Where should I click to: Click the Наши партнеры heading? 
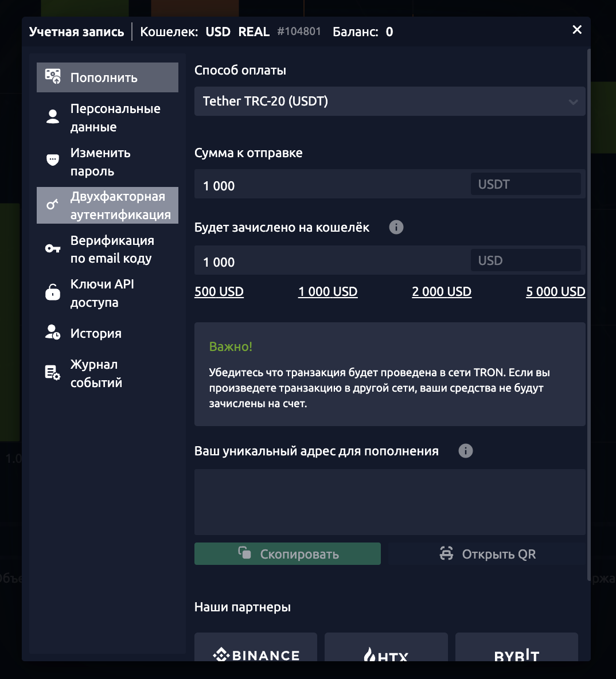243,607
